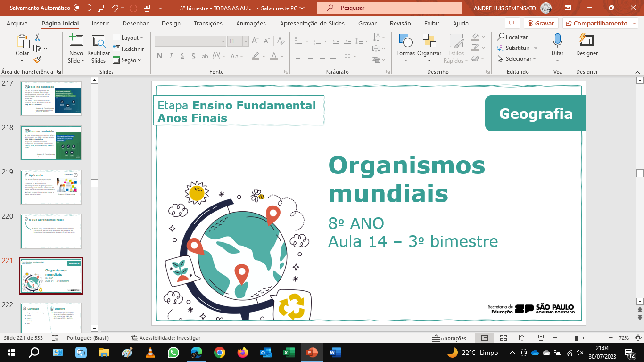Open the Apresentação de Slides tab
This screenshot has width=644, height=362.
click(x=312, y=23)
